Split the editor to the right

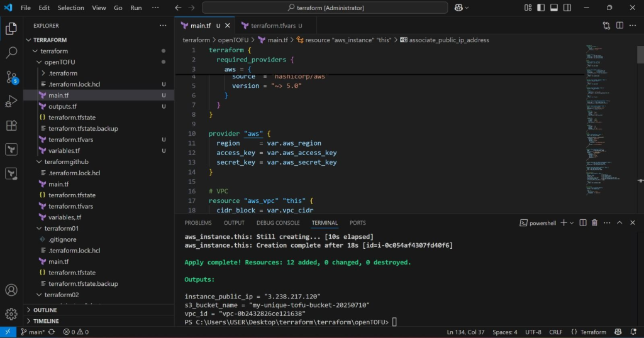tap(619, 25)
